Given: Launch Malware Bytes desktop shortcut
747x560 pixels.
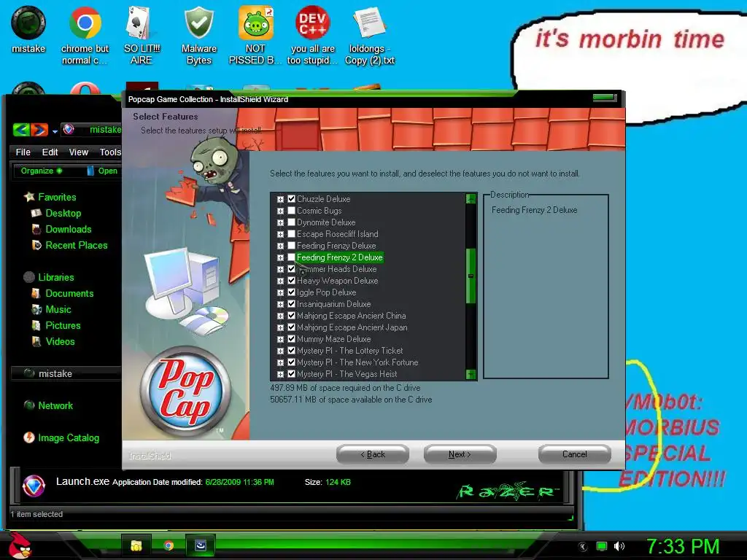Looking at the screenshot, I should pos(198,36).
